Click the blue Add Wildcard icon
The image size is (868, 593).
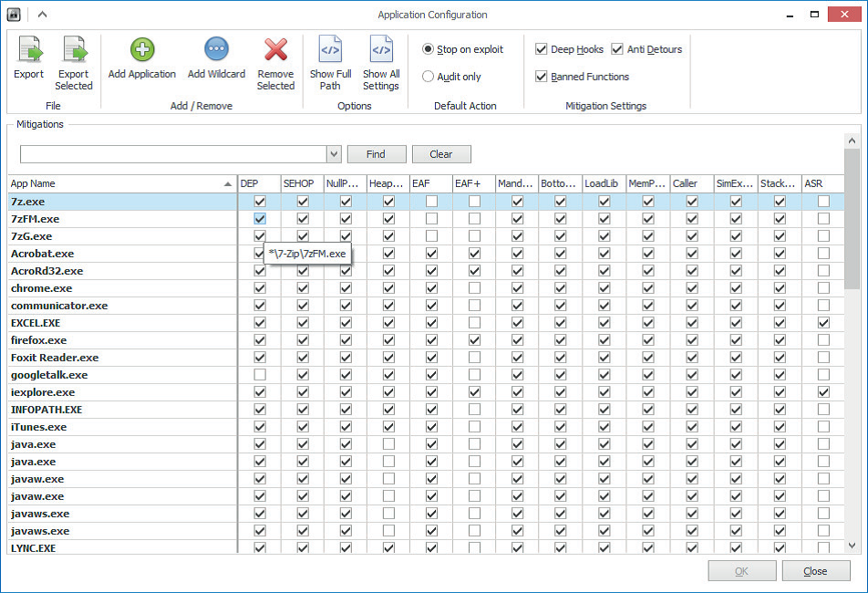[x=216, y=49]
